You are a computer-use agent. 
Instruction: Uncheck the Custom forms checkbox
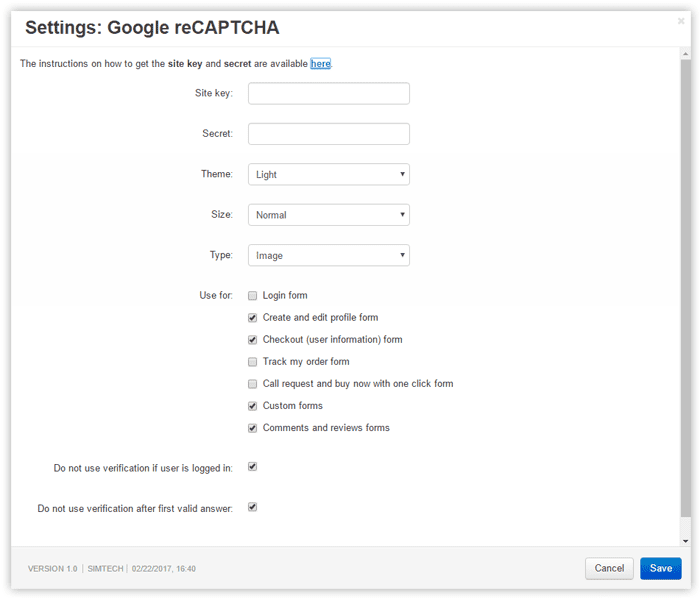253,406
